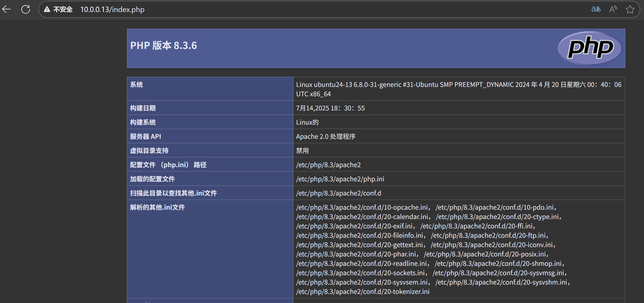Select the "配置文件（php.ini）路径" label

pos(168,165)
